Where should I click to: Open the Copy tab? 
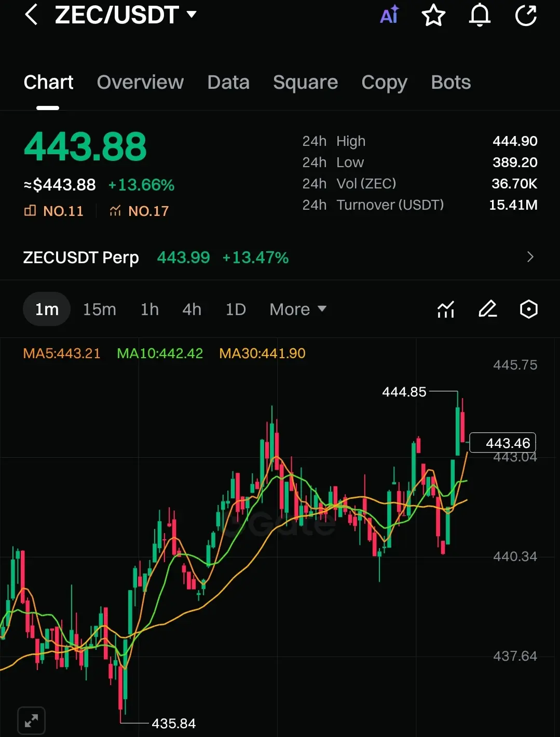click(384, 83)
